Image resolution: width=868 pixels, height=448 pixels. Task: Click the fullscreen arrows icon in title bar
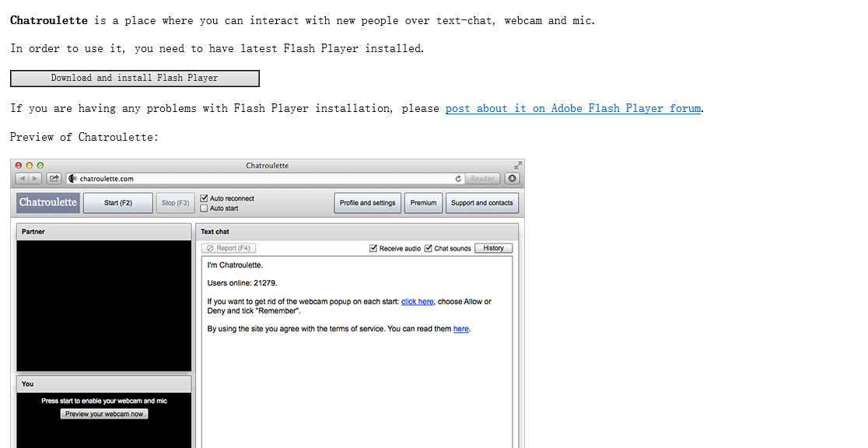517,165
